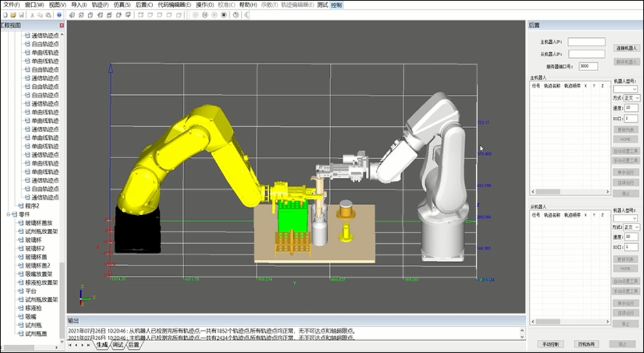
Task: Click the 手动控制 button
Action: click(550, 344)
